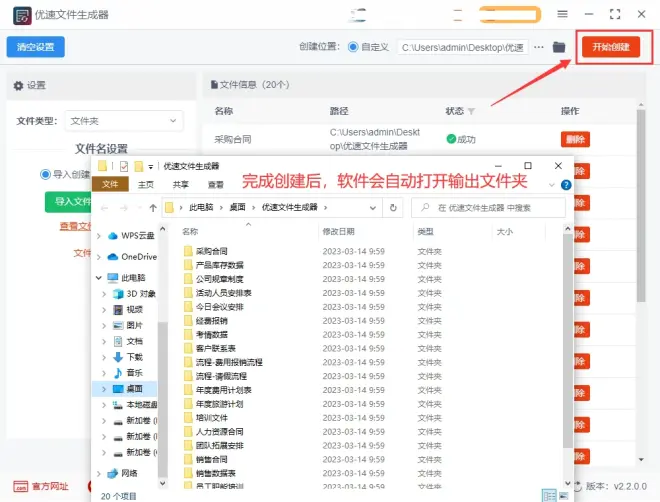
Task: Select 本地磁盘 in navigation pane
Action: click(x=135, y=405)
